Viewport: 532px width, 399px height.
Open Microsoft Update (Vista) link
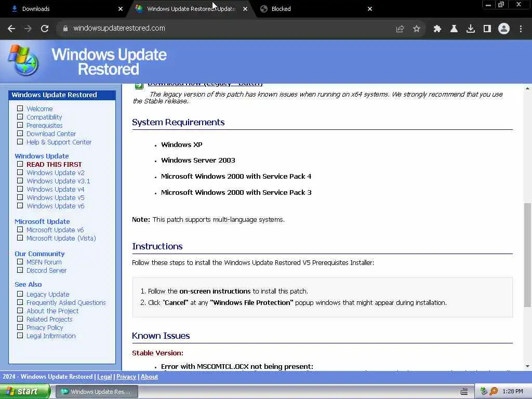click(61, 238)
